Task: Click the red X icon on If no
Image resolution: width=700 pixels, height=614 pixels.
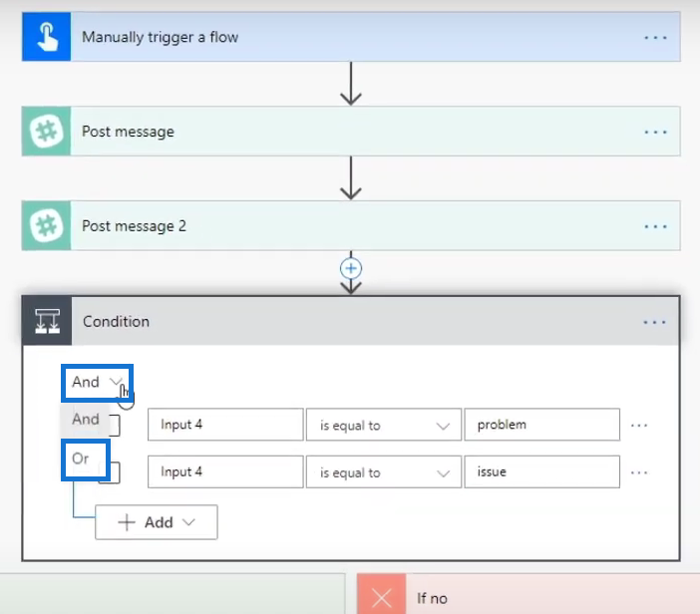Action: pyautogui.click(x=382, y=596)
